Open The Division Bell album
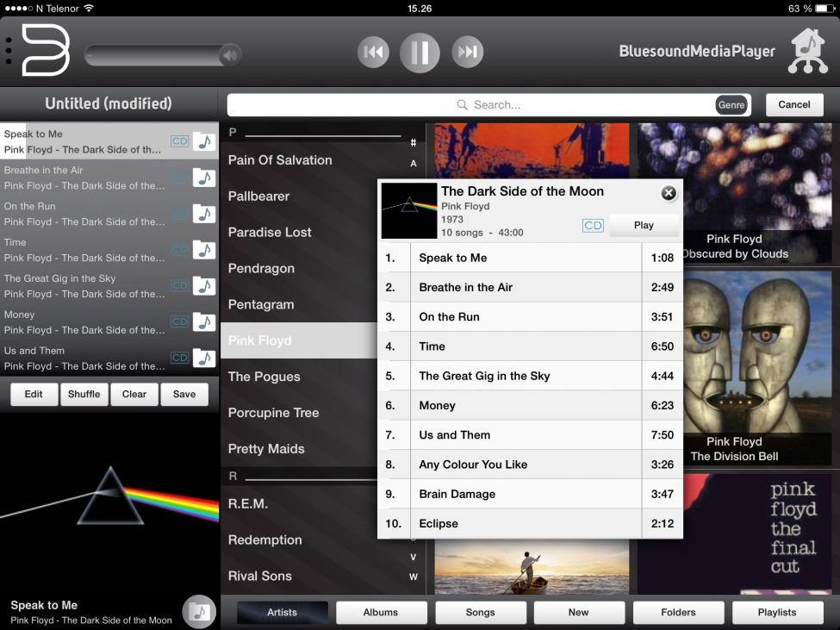 pos(757,367)
